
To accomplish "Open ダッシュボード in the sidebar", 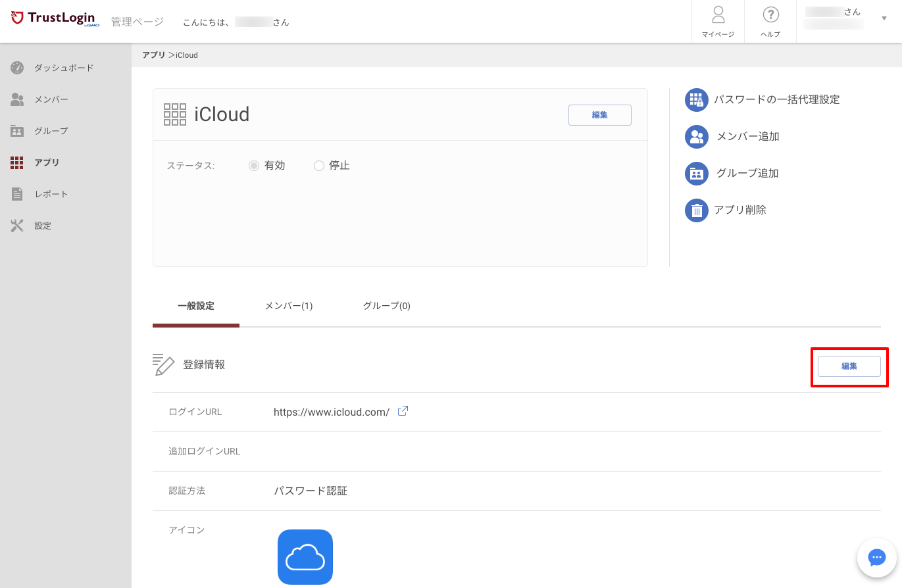I will click(64, 68).
